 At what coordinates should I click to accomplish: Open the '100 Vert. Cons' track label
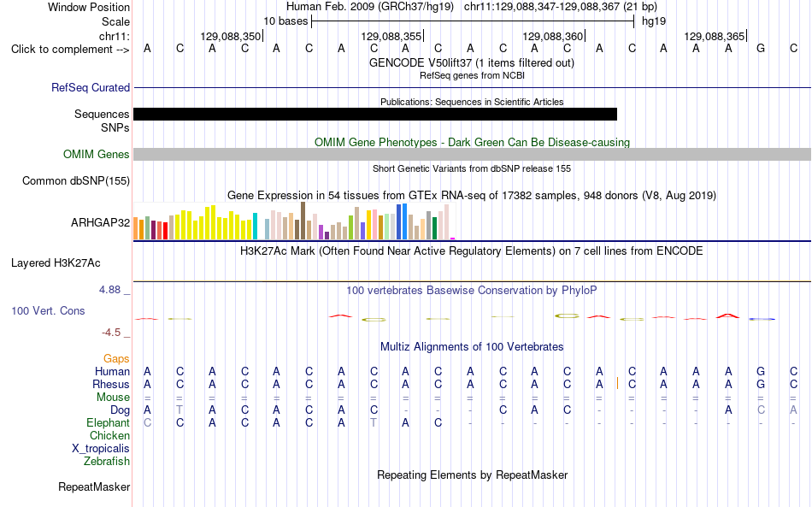pyautogui.click(x=48, y=310)
